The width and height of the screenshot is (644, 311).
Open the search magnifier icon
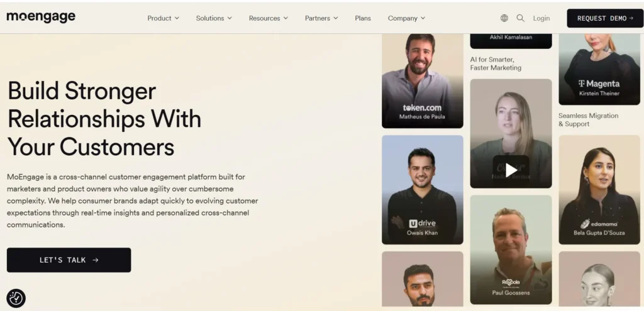point(520,18)
